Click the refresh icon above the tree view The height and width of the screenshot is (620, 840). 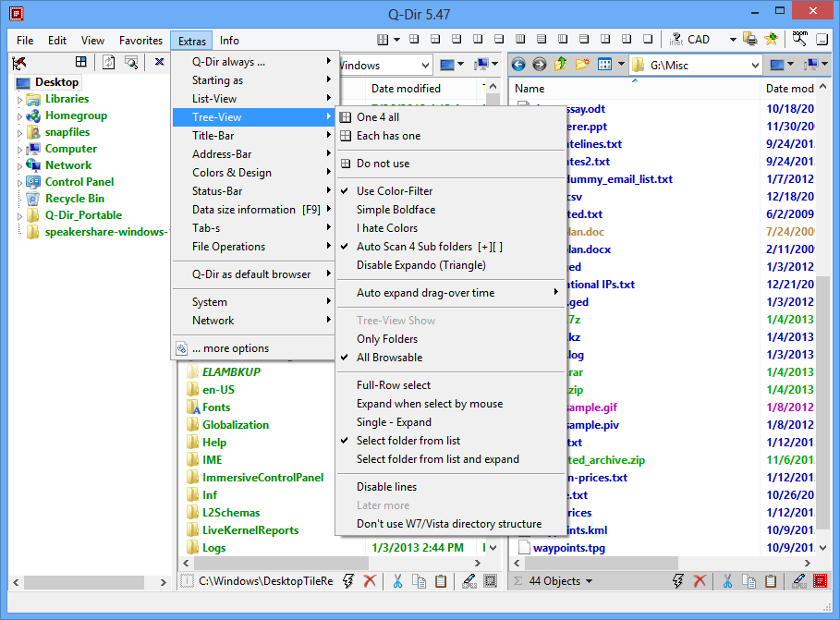[109, 62]
